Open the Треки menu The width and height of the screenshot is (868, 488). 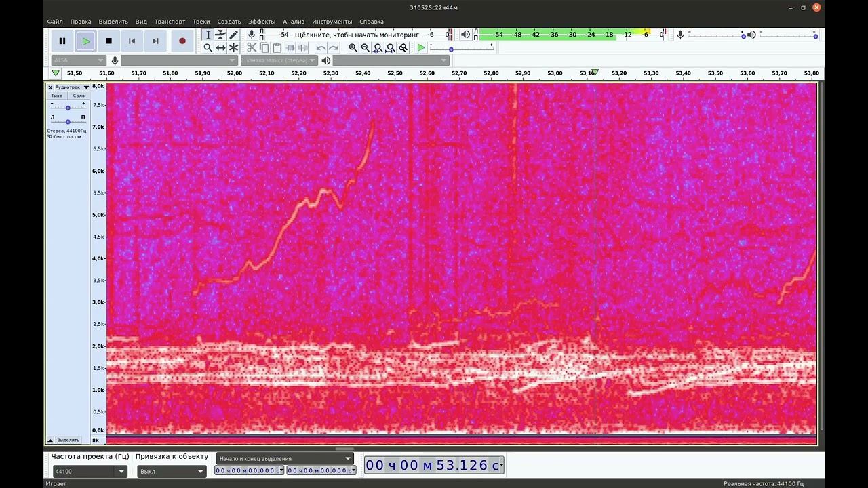(x=201, y=22)
